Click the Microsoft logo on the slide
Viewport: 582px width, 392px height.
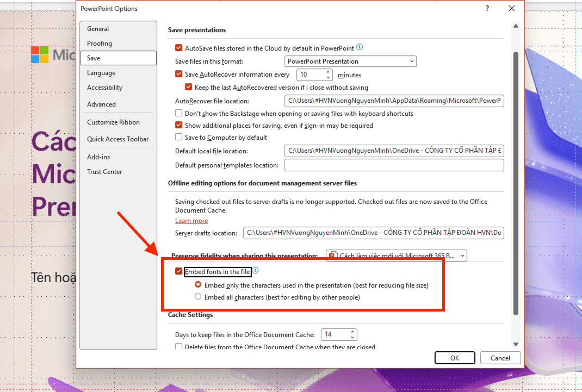coord(40,54)
